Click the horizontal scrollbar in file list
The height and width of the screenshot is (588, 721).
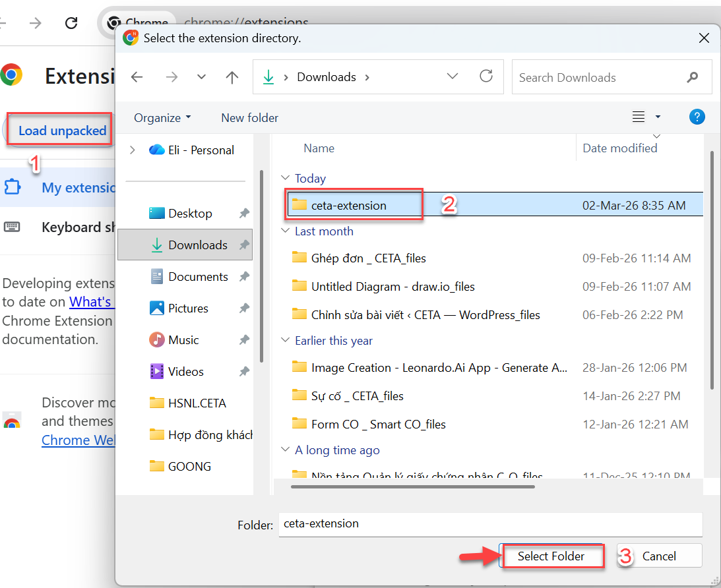click(x=412, y=487)
